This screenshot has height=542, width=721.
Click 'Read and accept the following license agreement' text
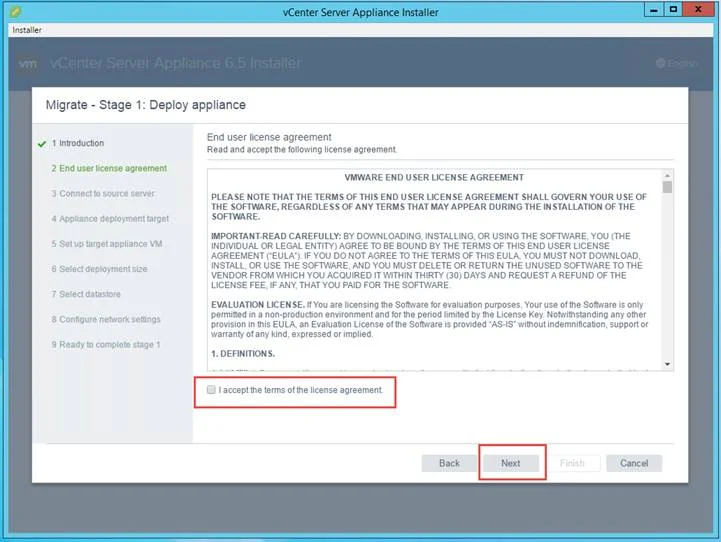[x=301, y=149]
